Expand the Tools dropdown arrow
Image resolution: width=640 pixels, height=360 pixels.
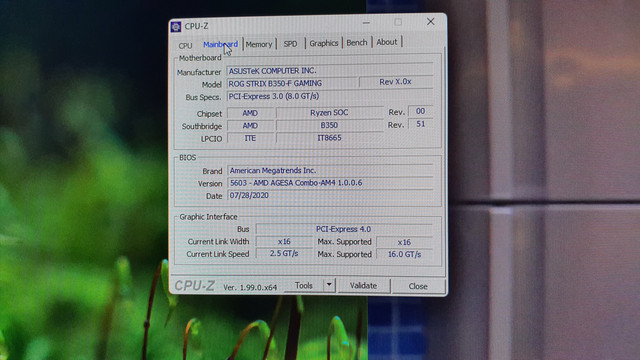tap(329, 285)
